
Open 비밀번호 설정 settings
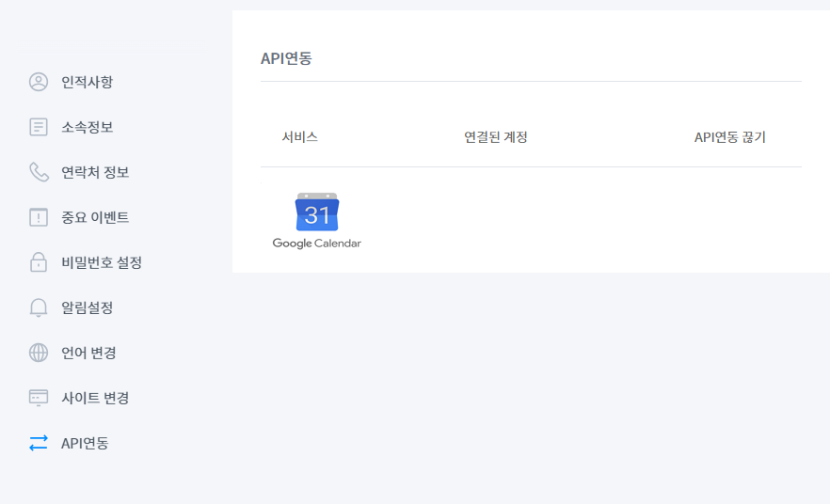coord(102,262)
